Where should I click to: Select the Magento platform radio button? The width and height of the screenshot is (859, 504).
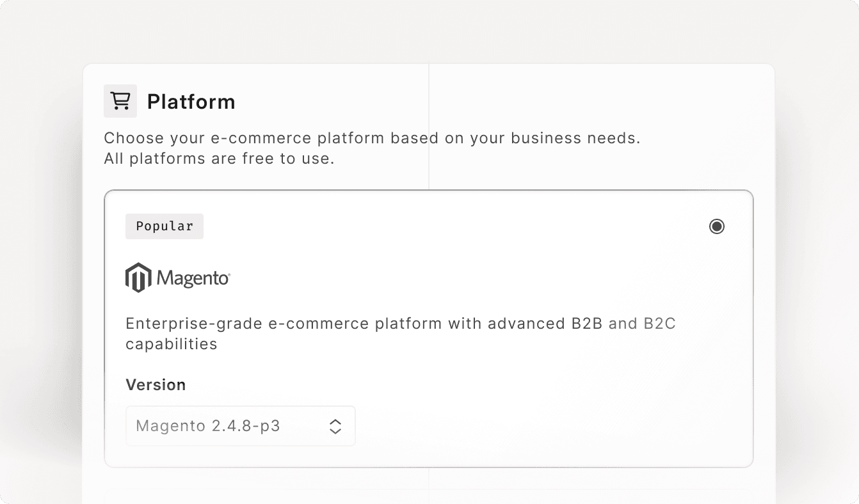point(717,226)
